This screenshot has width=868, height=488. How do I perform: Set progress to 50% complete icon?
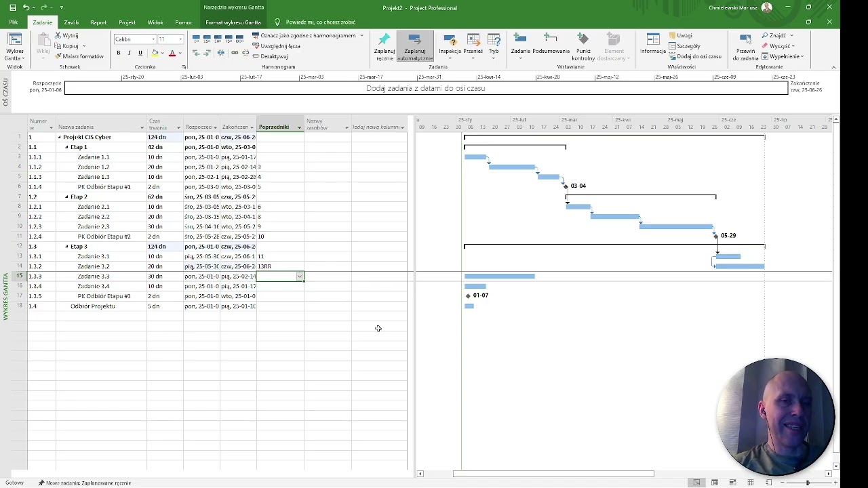[x=218, y=39]
